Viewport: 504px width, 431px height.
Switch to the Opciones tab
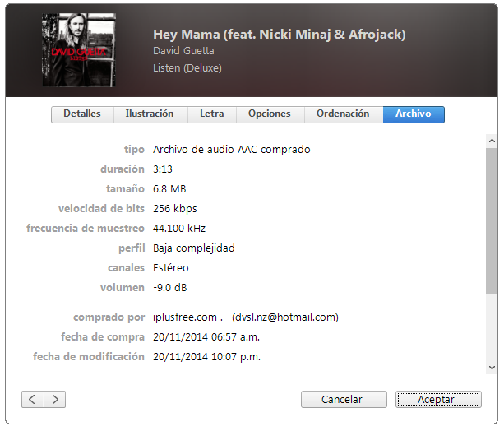[270, 114]
